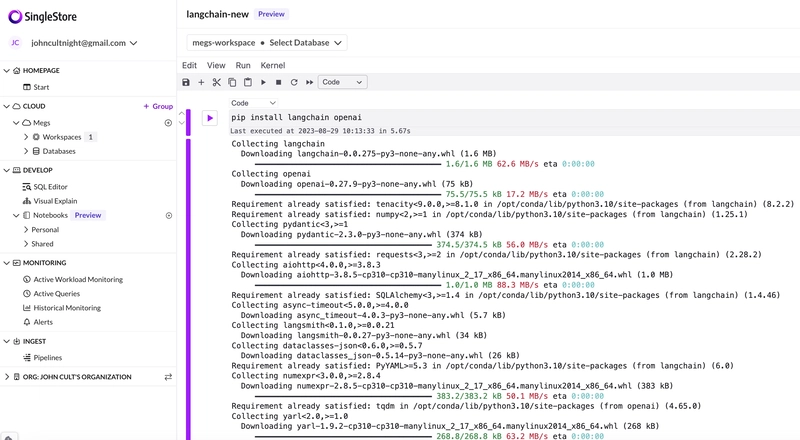Cut the selected cell with scissors icon
This screenshot has height=440, width=800.
[217, 82]
